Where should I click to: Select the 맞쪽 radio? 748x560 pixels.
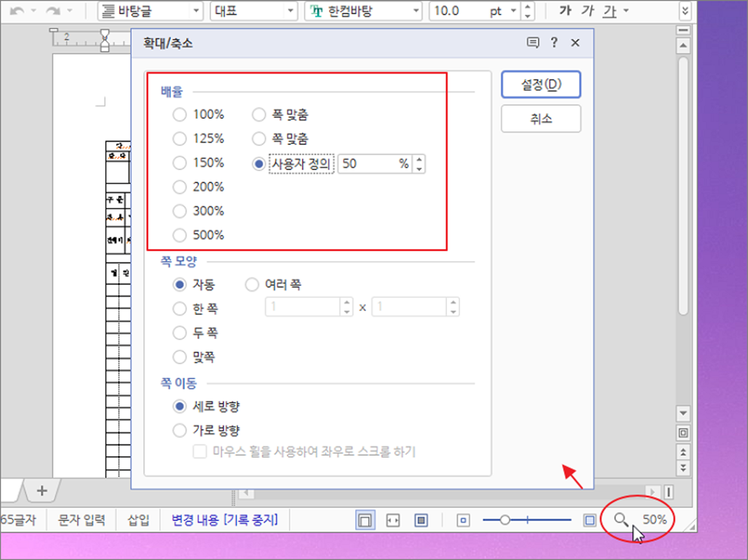click(180, 357)
